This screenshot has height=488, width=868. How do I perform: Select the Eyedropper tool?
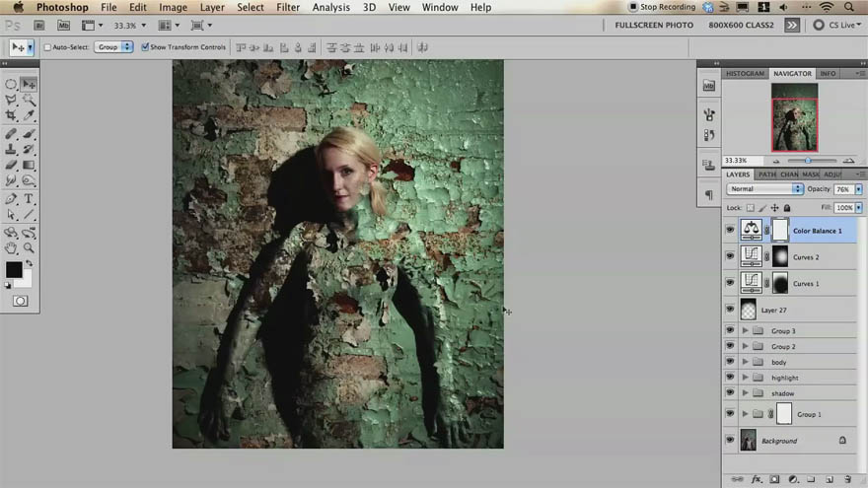coord(29,115)
